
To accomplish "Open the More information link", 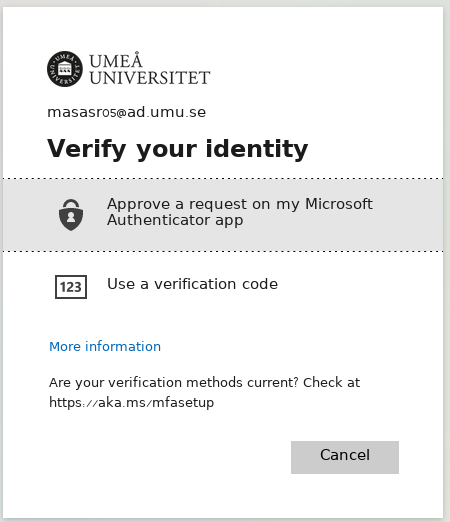I will coord(105,347).
